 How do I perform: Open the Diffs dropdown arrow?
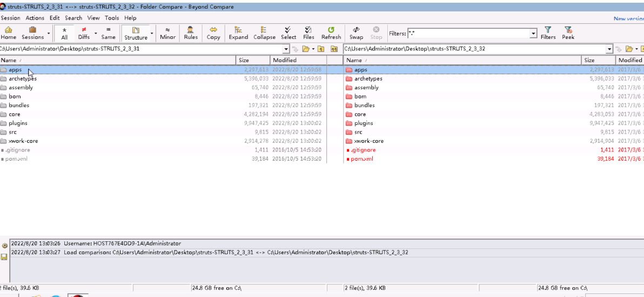96,33
